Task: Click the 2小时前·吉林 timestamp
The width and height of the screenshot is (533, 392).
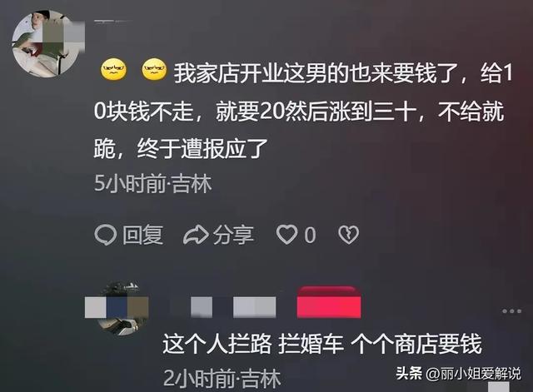Action: coord(222,378)
